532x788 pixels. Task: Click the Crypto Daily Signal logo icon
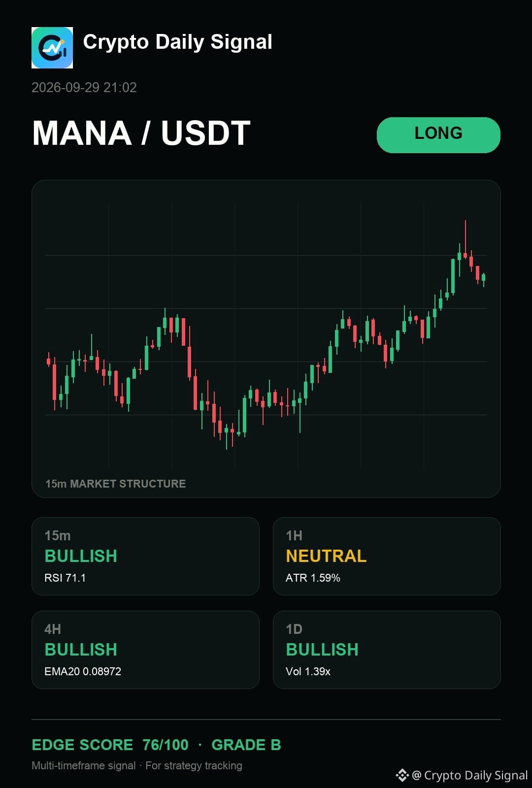pos(52,48)
